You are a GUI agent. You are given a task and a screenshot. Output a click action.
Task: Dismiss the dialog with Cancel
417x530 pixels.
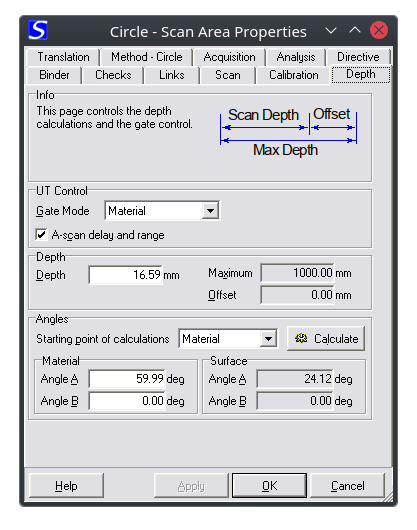[347, 486]
